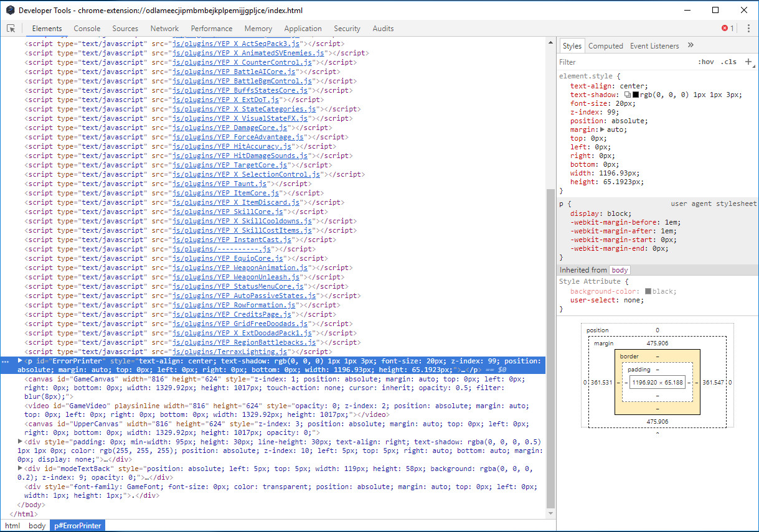759x532 pixels.
Task: Select html in the breadcrumb bar
Action: [12, 526]
